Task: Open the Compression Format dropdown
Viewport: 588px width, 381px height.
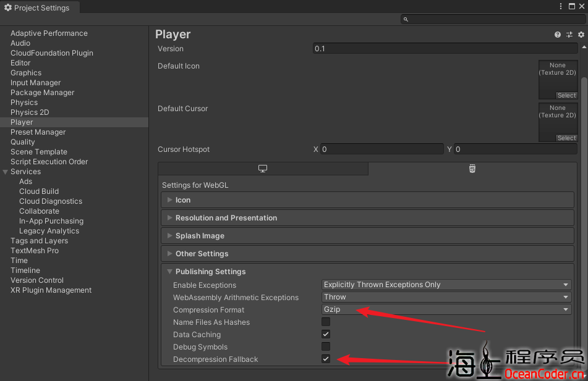Action: (x=446, y=309)
